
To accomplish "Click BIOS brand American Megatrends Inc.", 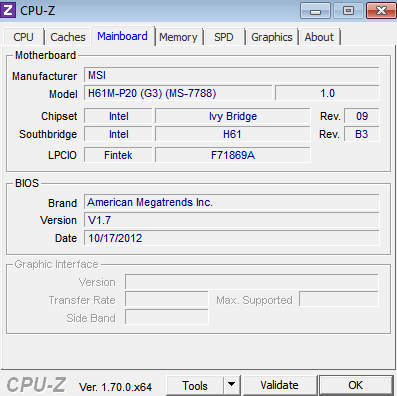I will point(232,202).
